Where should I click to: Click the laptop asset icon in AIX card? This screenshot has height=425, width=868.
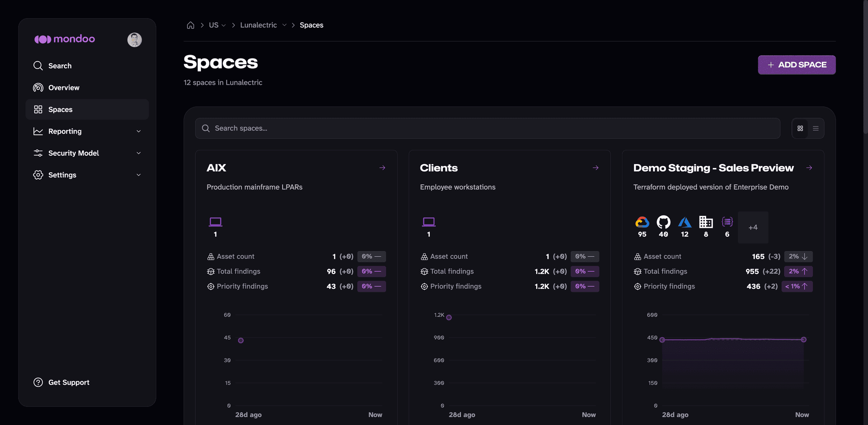[215, 222]
